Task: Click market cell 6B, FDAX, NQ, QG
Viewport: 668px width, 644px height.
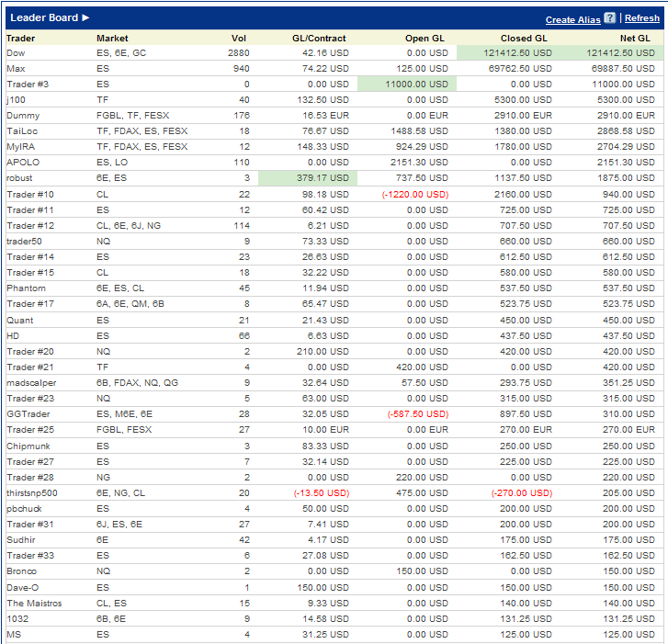Action: [x=137, y=383]
